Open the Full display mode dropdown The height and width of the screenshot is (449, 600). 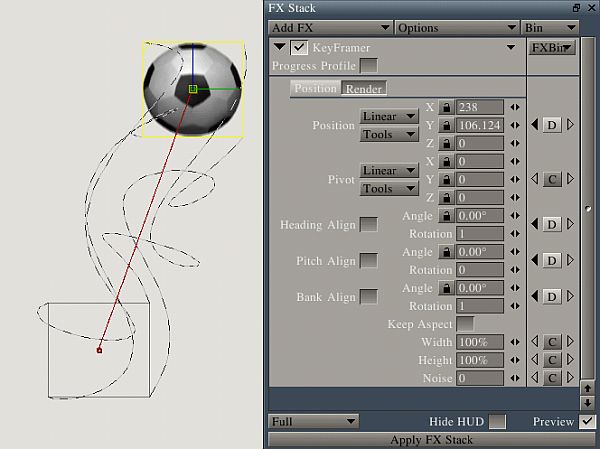coord(313,421)
